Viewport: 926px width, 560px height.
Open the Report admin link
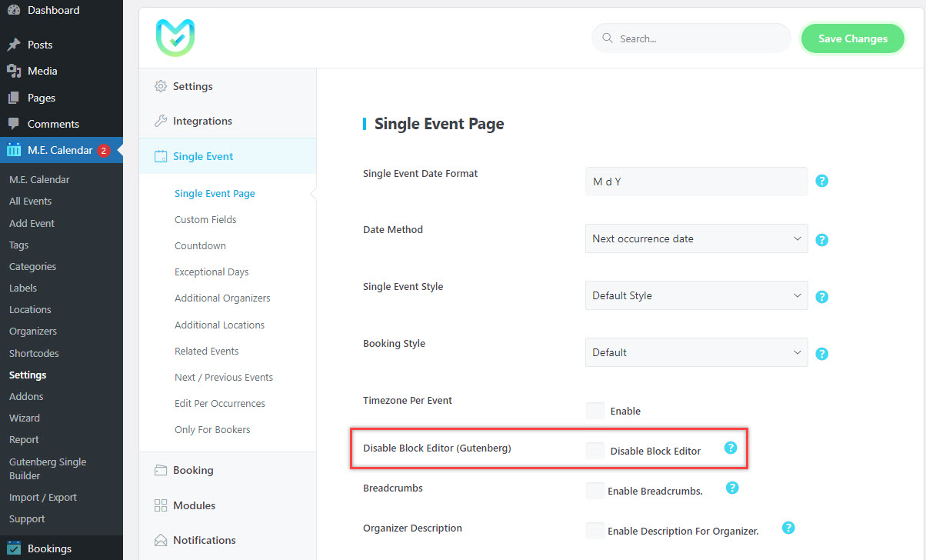[24, 440]
